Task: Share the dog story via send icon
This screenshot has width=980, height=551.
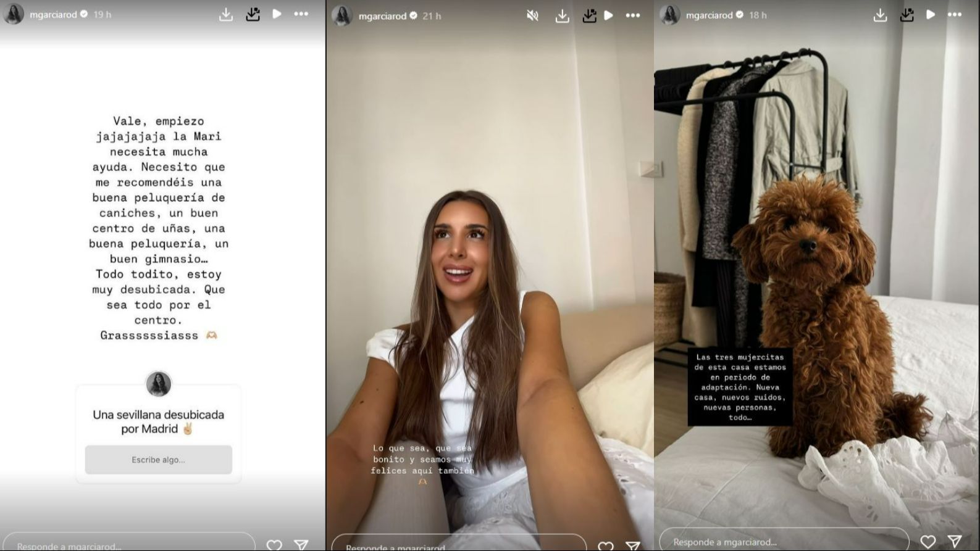Action: pos(955,542)
